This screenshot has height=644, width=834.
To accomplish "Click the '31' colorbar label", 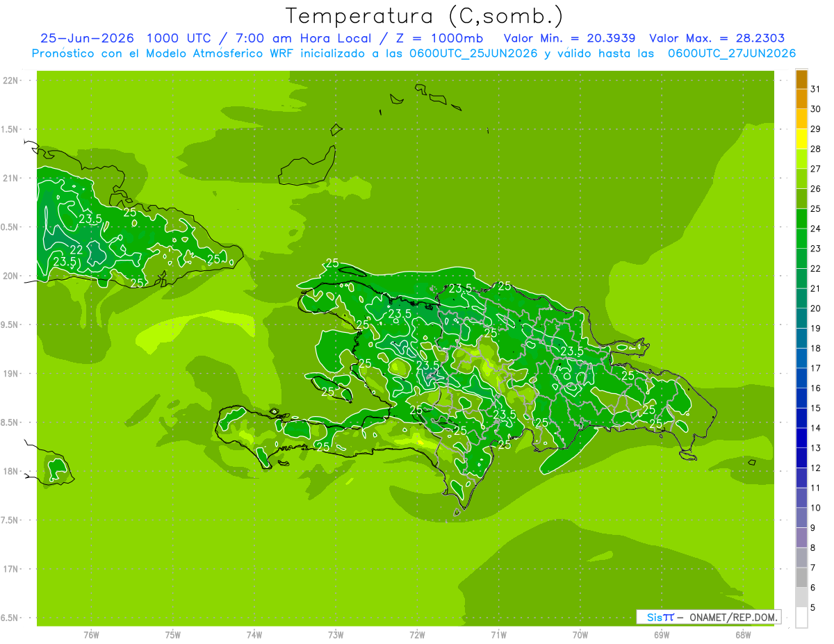I will (x=816, y=89).
